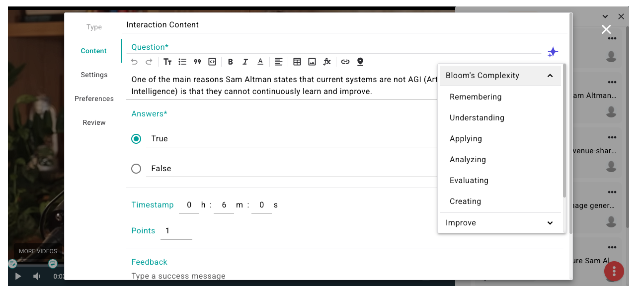Open the formula fx editor
The width and height of the screenshot is (644, 304).
327,62
